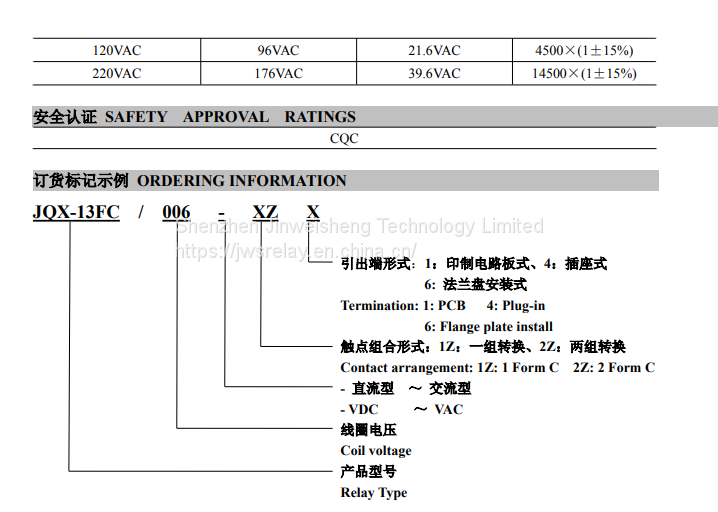Click the Shenzhen Jinweisheng Technology Limited watermark
Image resolution: width=718 pixels, height=512 pixels.
(359, 227)
